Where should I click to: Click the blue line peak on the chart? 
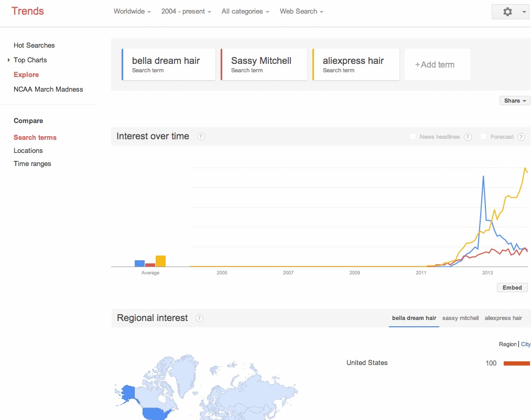483,176
